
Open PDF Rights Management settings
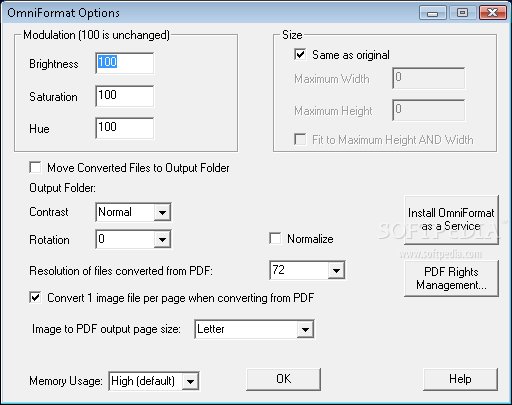[451, 278]
